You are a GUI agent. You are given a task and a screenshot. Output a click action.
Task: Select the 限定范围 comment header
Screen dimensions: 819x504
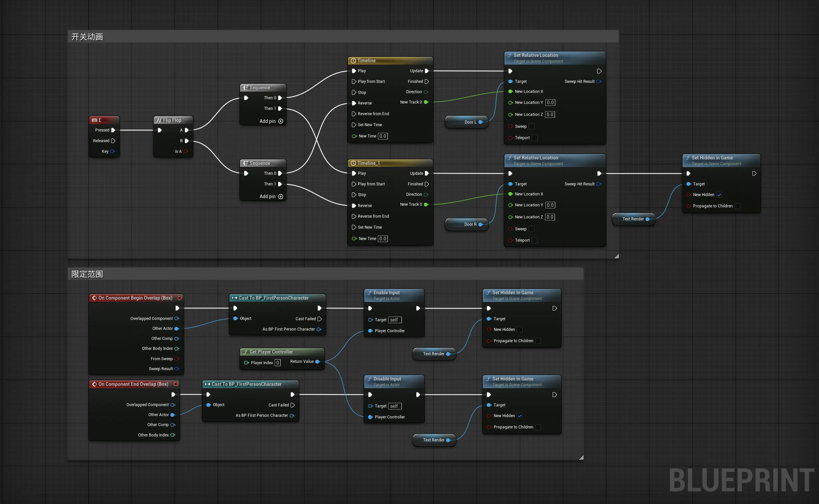(87, 274)
